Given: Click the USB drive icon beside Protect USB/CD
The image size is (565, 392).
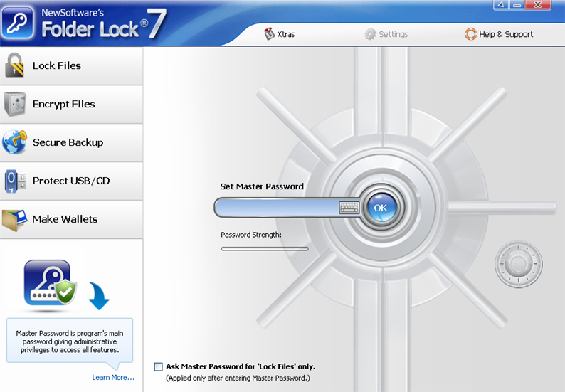Looking at the screenshot, I should pos(15,181).
